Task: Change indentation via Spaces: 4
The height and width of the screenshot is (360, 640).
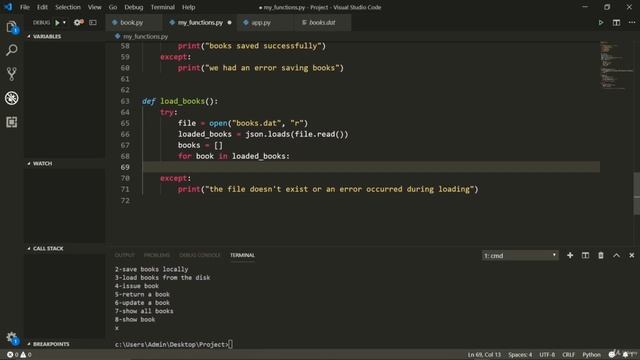Action: coord(520,355)
